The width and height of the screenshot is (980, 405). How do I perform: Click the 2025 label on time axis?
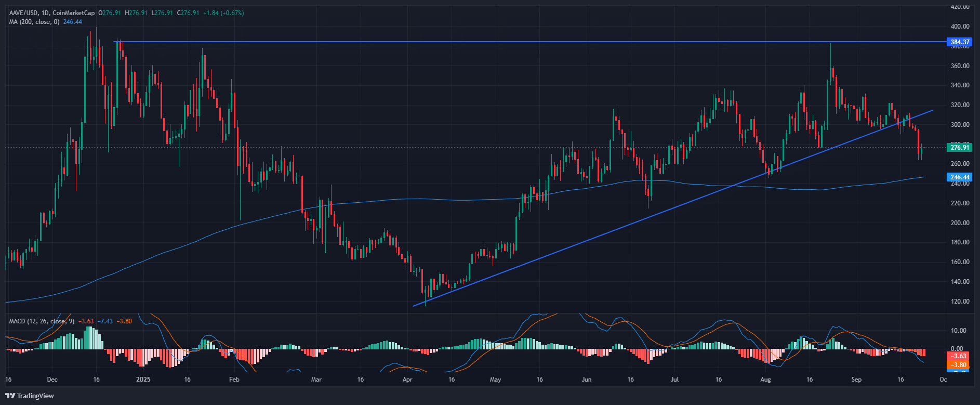pyautogui.click(x=143, y=380)
